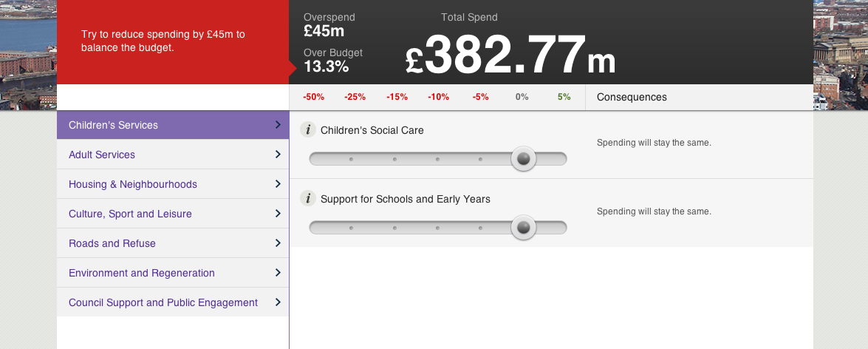The height and width of the screenshot is (349, 868).
Task: Click Housing & Neighbourhoods arrow
Action: pos(278,184)
